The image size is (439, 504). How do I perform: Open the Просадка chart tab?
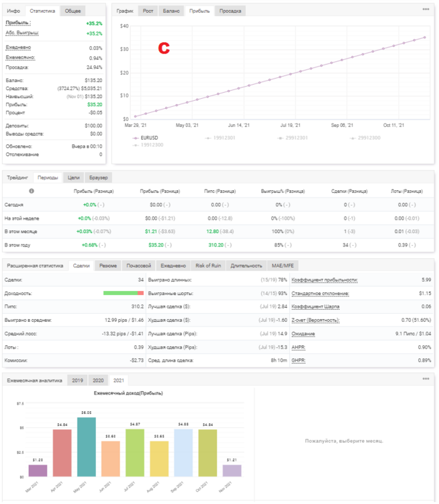click(230, 11)
